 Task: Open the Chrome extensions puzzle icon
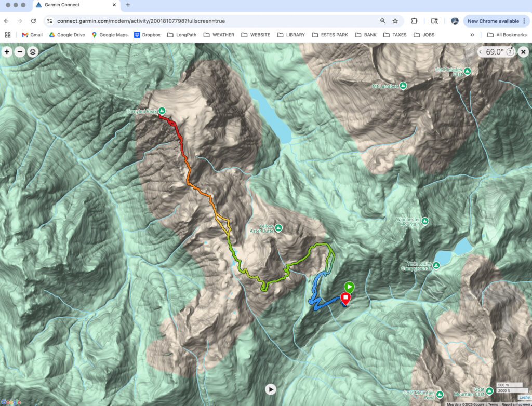(x=414, y=21)
